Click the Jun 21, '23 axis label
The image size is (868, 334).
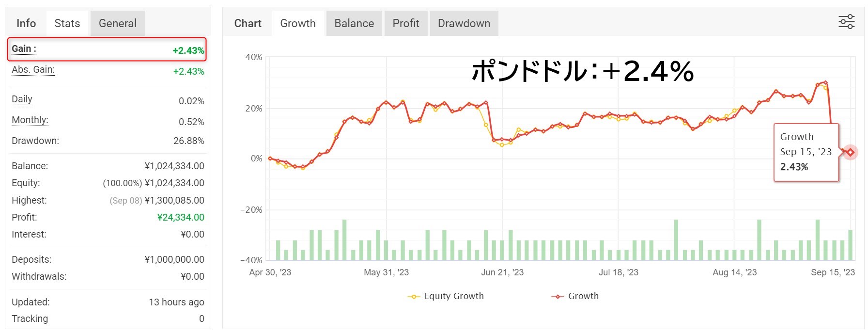click(x=502, y=272)
